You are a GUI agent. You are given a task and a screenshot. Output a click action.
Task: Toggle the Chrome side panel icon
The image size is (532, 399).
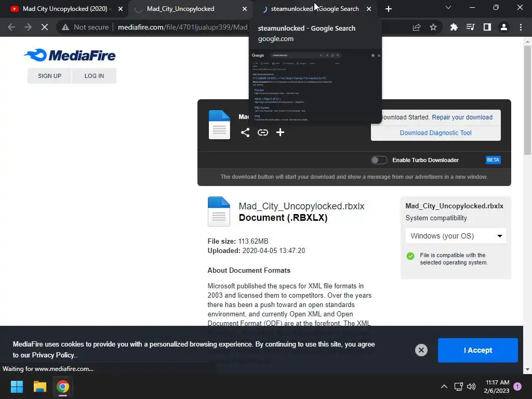click(x=487, y=27)
